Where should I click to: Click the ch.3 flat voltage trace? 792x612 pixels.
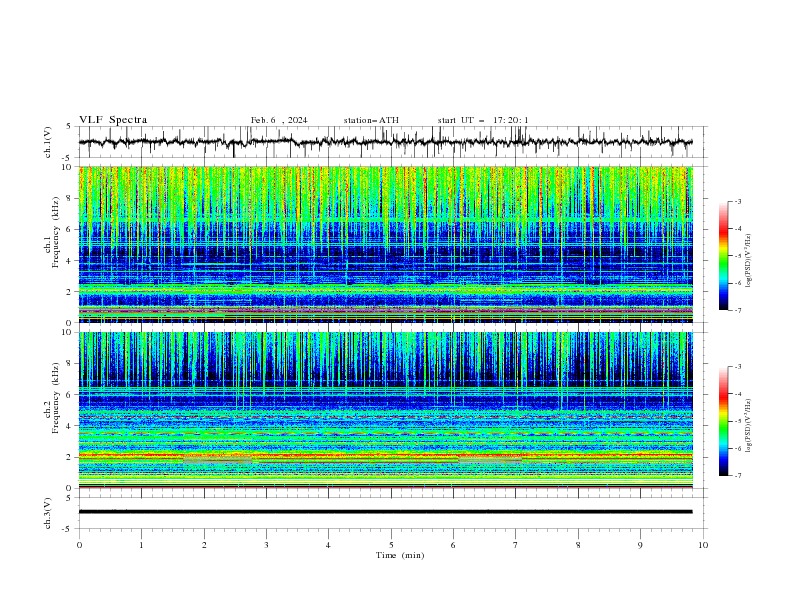coord(385,512)
